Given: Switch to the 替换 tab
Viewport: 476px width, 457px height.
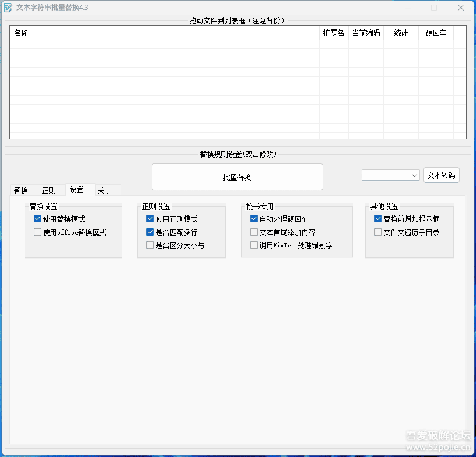Looking at the screenshot, I should [21, 190].
